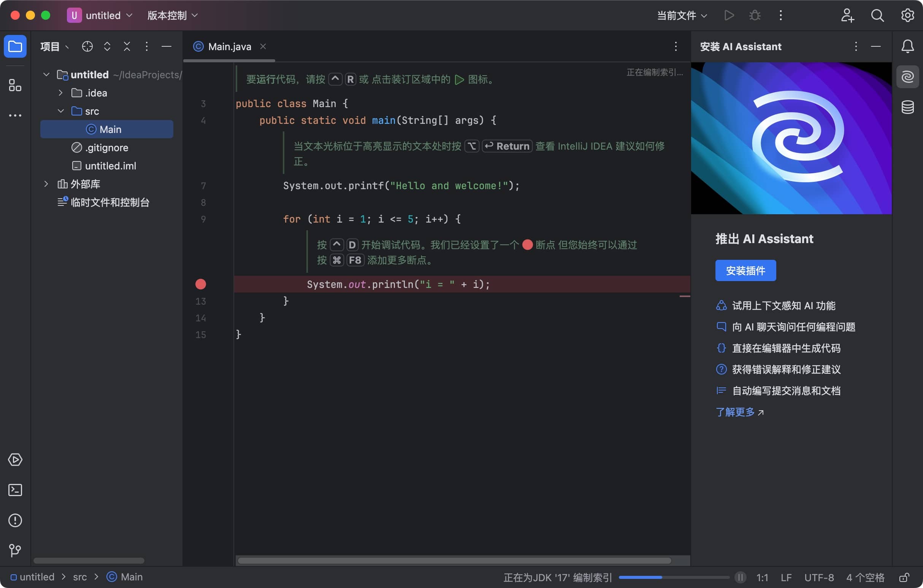The image size is (923, 588).
Task: Open the Services run tool window
Action: pyautogui.click(x=15, y=459)
